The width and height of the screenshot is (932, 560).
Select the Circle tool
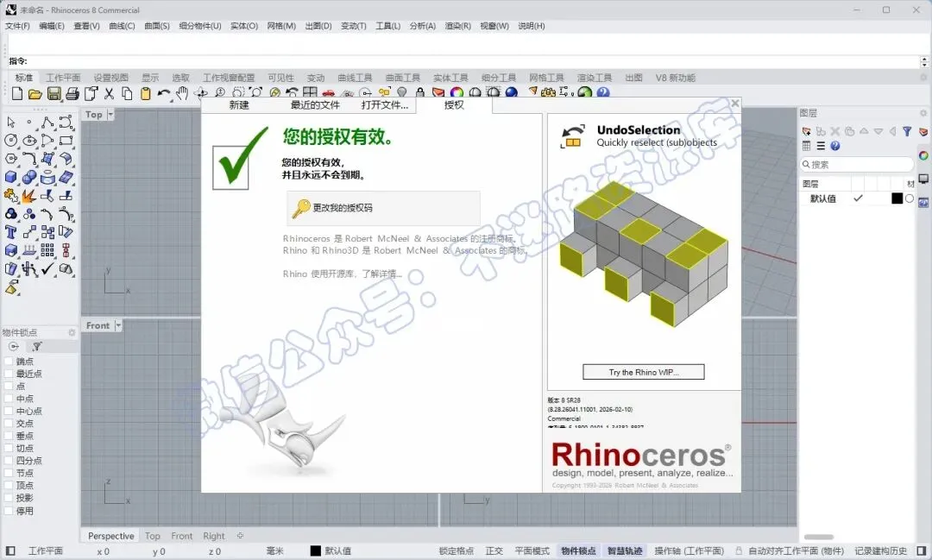point(10,141)
